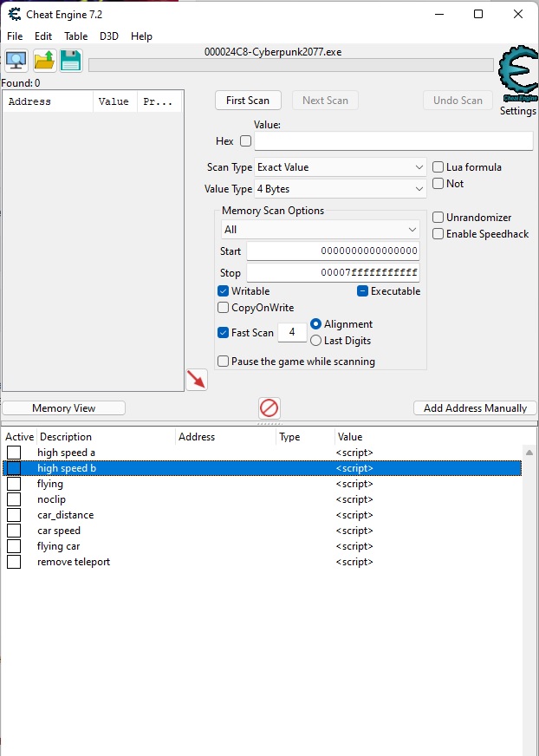
Task: Click the red arrow add-to-list icon
Action: pyautogui.click(x=197, y=380)
